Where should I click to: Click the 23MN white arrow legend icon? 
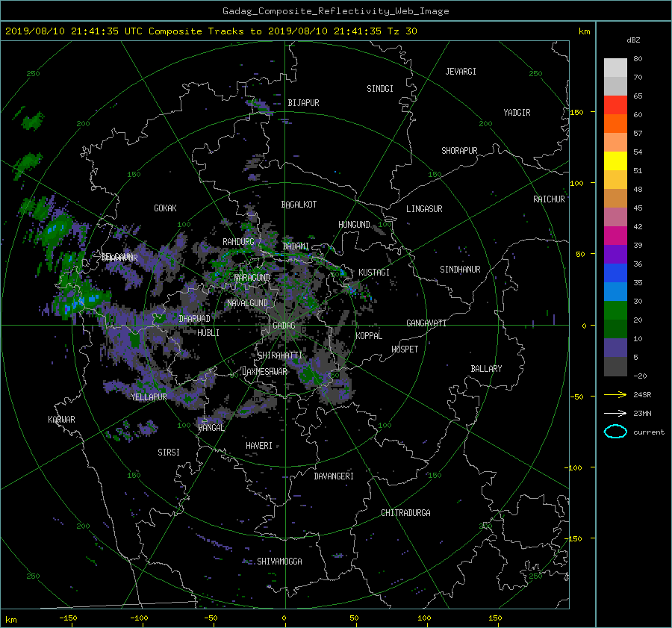coord(615,413)
